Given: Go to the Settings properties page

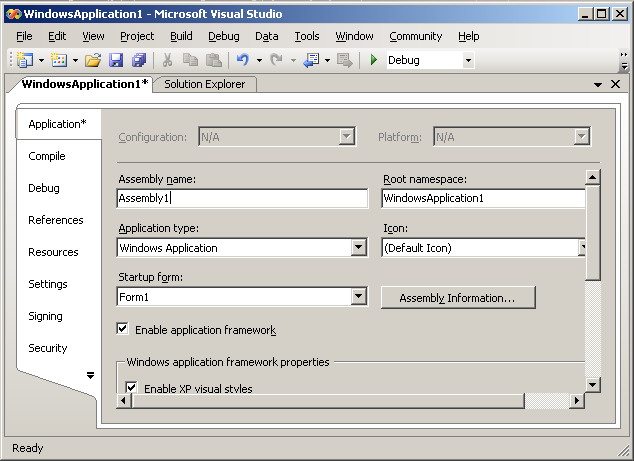Looking at the screenshot, I should tap(48, 284).
